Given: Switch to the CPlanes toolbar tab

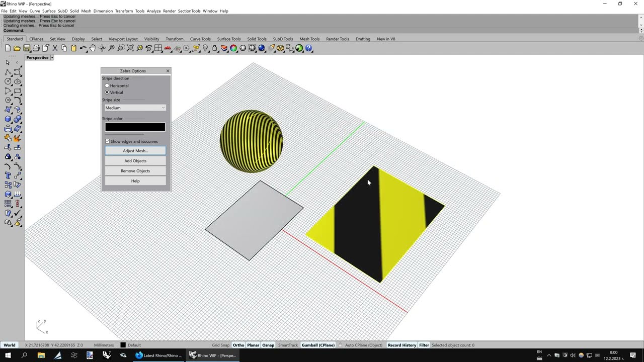Looking at the screenshot, I should [36, 39].
